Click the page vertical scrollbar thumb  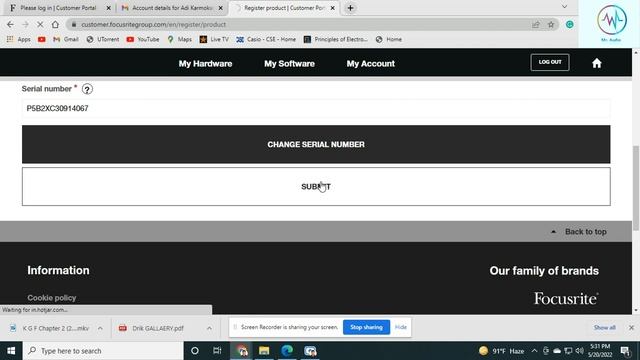(636, 188)
